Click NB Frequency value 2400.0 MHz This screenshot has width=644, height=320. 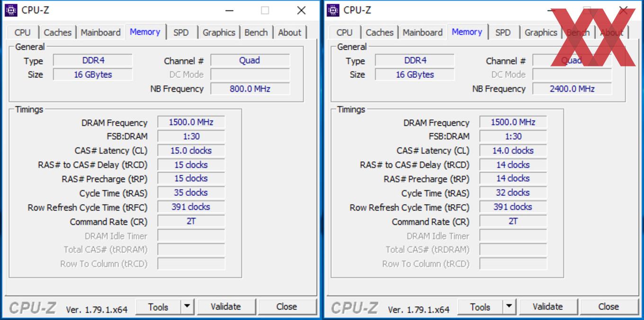click(x=572, y=89)
